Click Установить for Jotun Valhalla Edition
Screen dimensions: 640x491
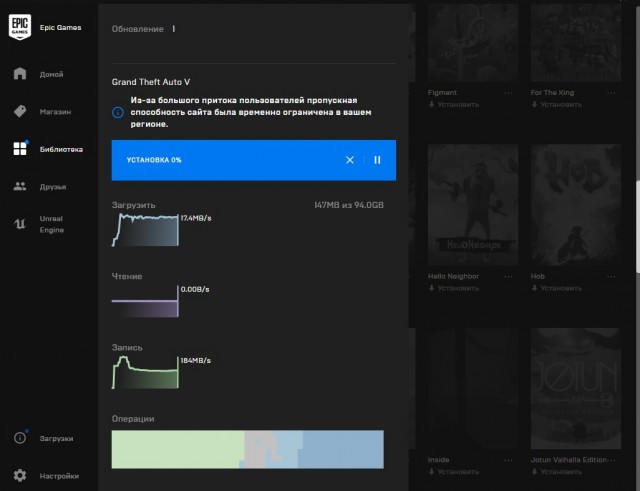tap(561, 472)
